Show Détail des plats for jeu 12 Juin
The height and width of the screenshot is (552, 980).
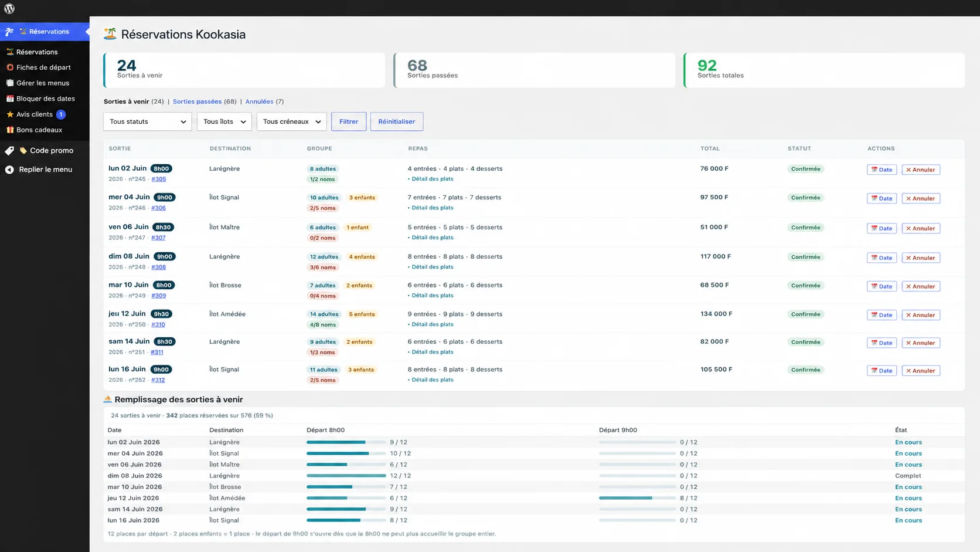431,324
